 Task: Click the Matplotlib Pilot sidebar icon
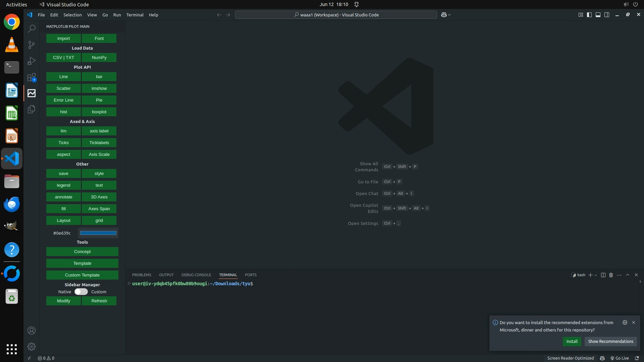[32, 93]
